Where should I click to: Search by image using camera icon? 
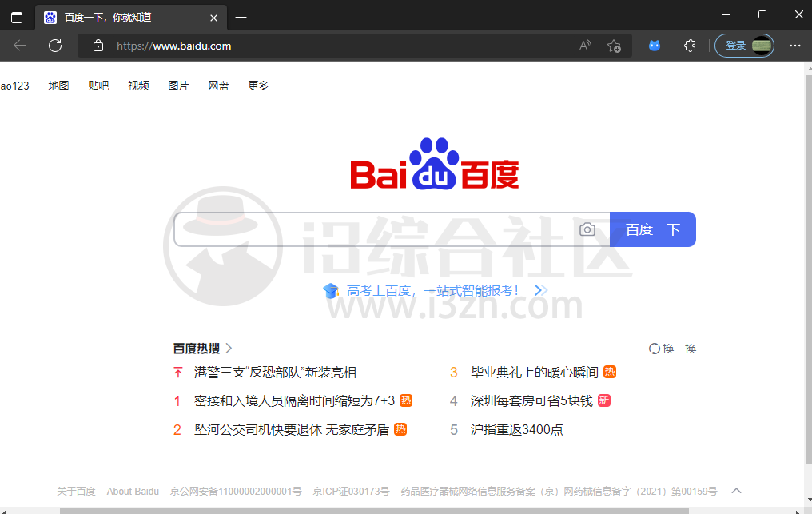pos(587,229)
